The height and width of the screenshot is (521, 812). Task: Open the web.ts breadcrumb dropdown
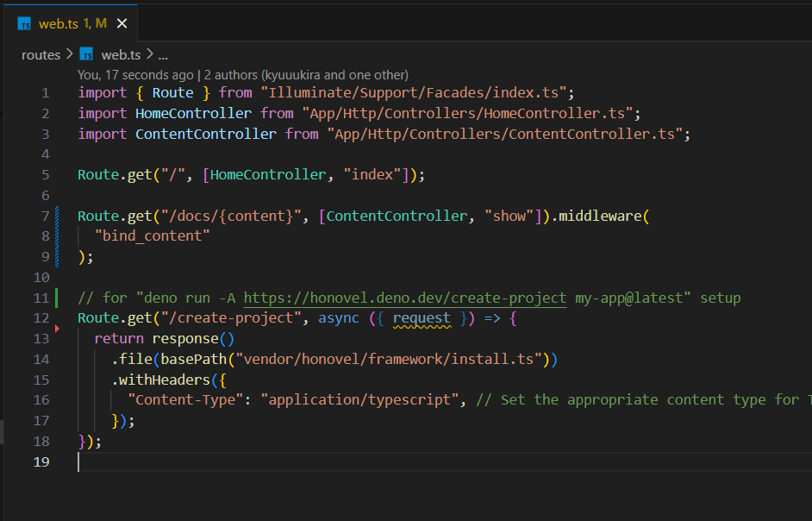[120, 53]
